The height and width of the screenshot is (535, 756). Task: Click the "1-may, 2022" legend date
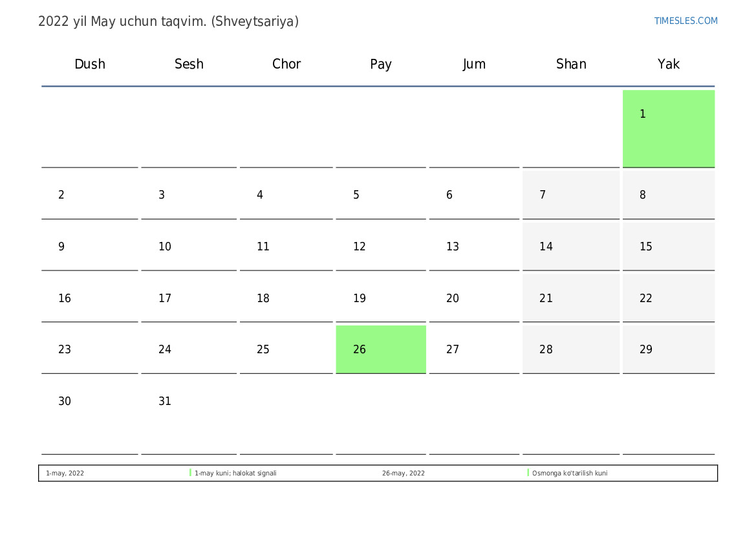[x=65, y=474]
